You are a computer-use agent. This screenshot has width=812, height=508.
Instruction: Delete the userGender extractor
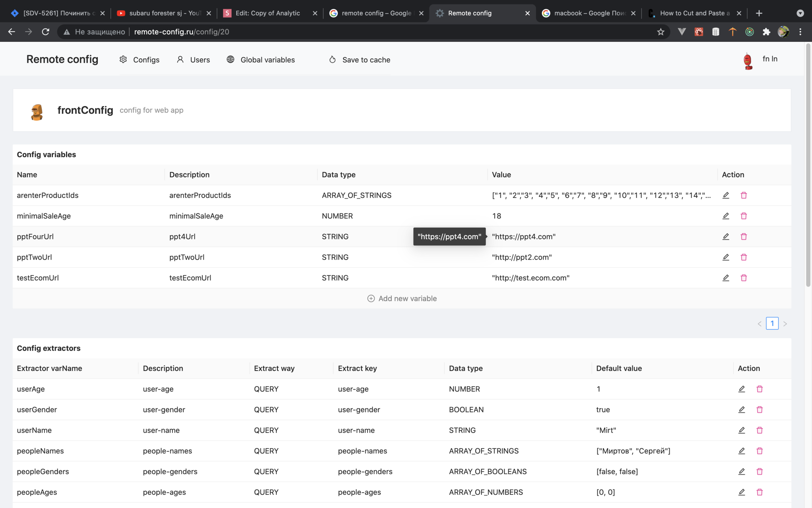(x=759, y=409)
